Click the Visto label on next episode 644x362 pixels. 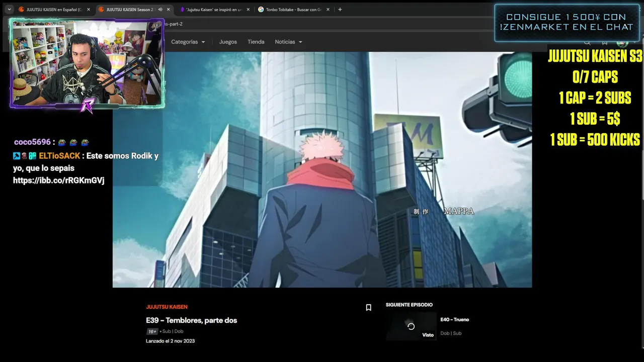(x=428, y=335)
